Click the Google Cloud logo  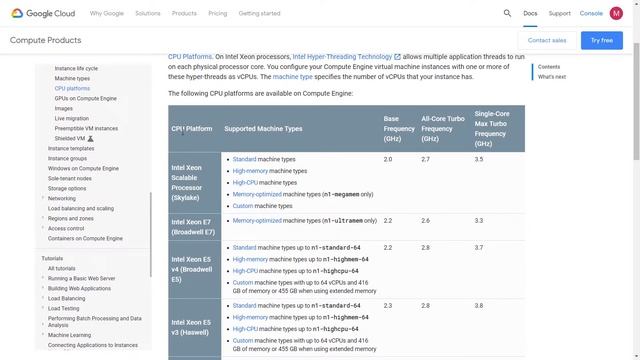click(43, 13)
